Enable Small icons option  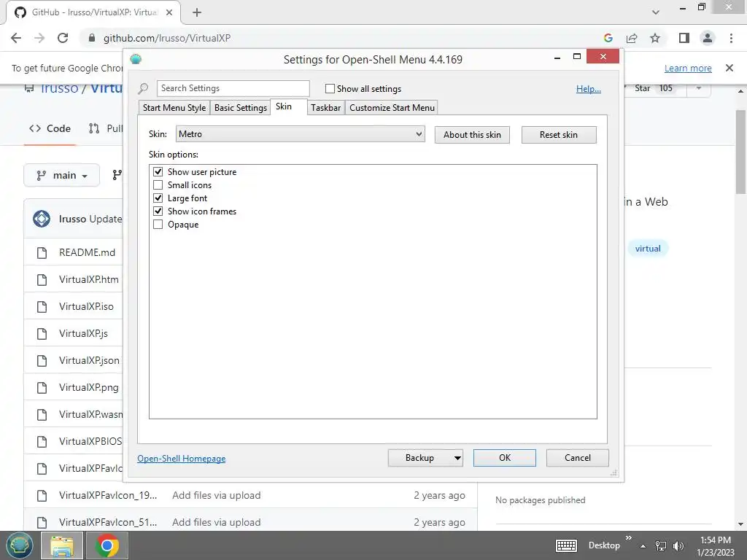point(158,184)
